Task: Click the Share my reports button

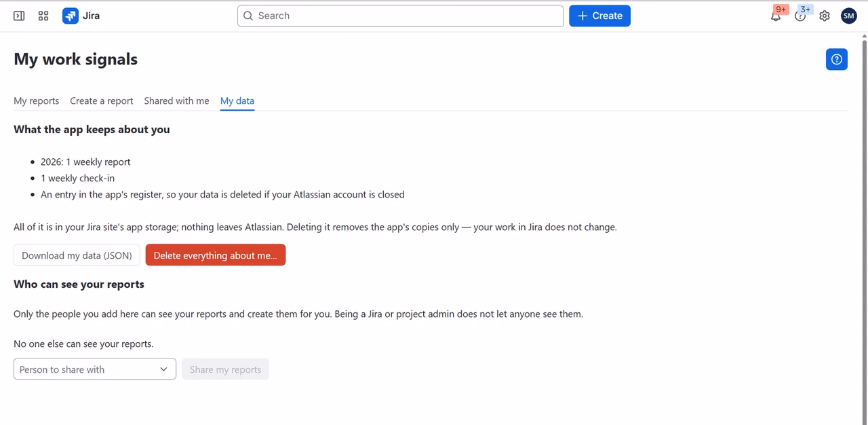Action: pos(225,369)
